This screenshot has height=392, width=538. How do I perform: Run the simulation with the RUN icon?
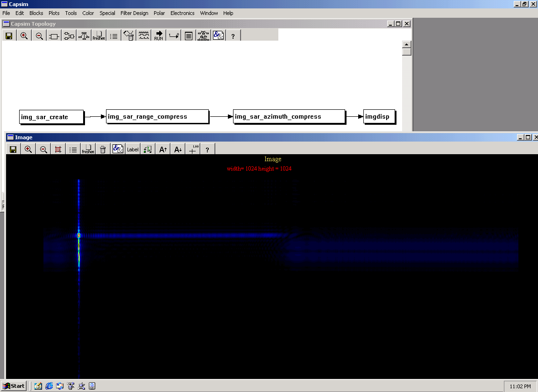(x=158, y=36)
